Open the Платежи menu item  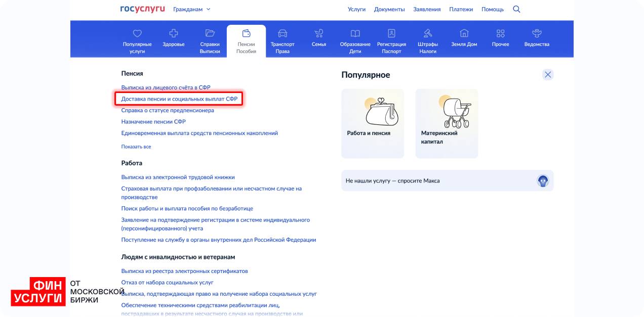click(461, 9)
